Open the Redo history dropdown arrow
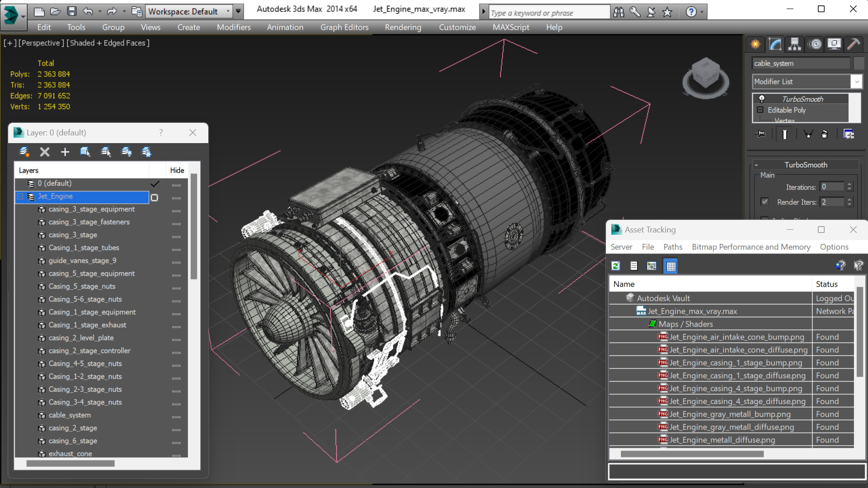This screenshot has height=488, width=868. [x=124, y=11]
